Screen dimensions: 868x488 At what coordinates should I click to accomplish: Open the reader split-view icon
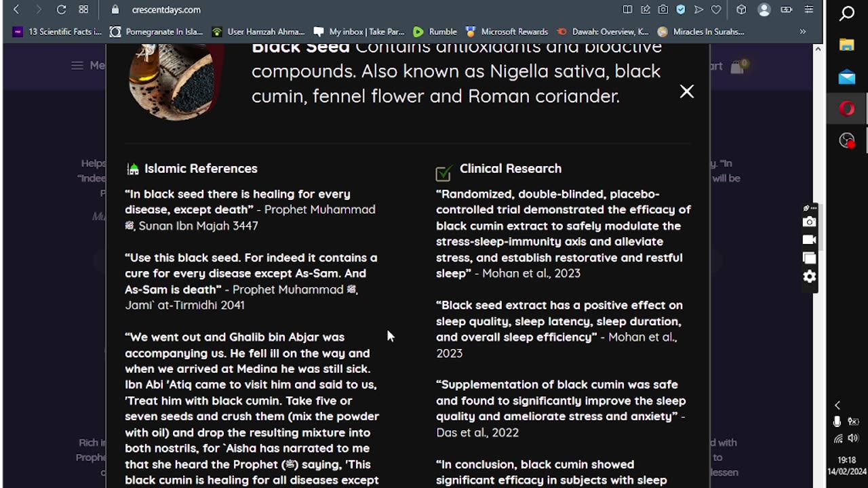[627, 9]
